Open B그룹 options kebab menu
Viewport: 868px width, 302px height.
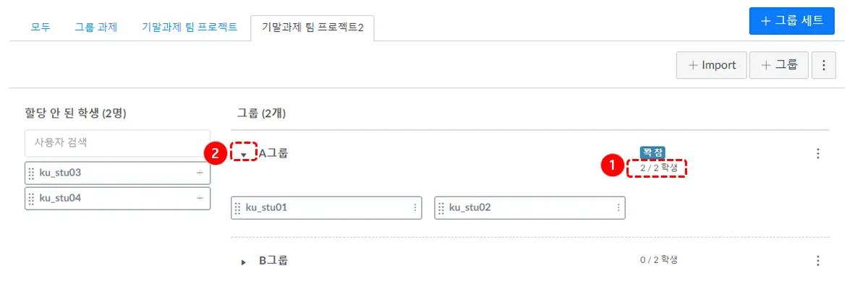818,261
